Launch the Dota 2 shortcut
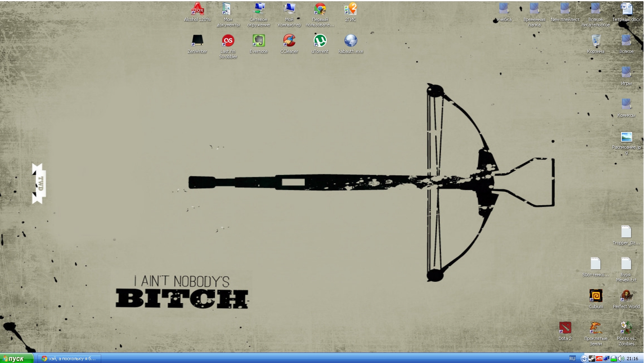 pos(565,331)
